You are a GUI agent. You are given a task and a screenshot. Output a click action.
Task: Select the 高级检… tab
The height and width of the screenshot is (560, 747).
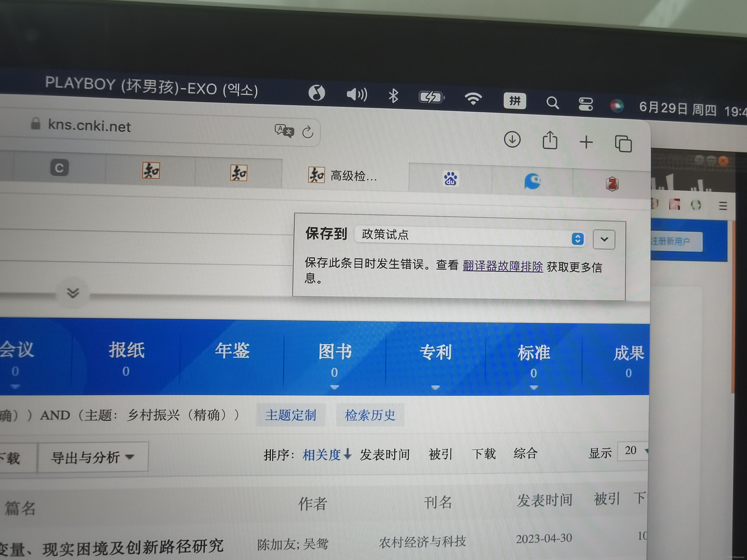tap(345, 175)
